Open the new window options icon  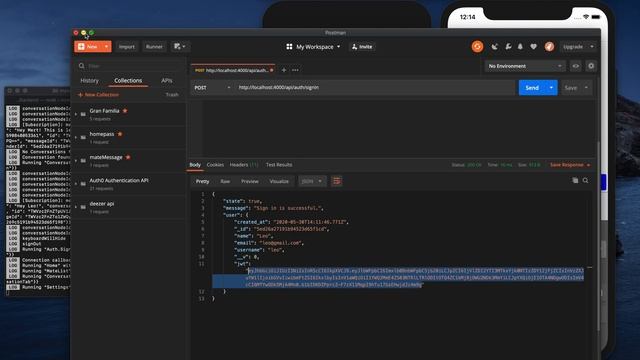point(180,47)
